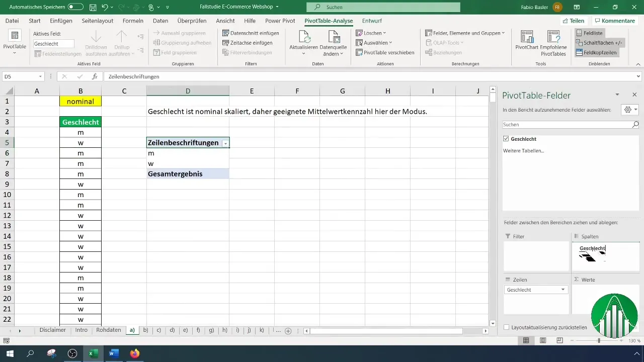644x362 pixels.
Task: Switch to Page Break preview in status bar
Action: click(x=559, y=340)
